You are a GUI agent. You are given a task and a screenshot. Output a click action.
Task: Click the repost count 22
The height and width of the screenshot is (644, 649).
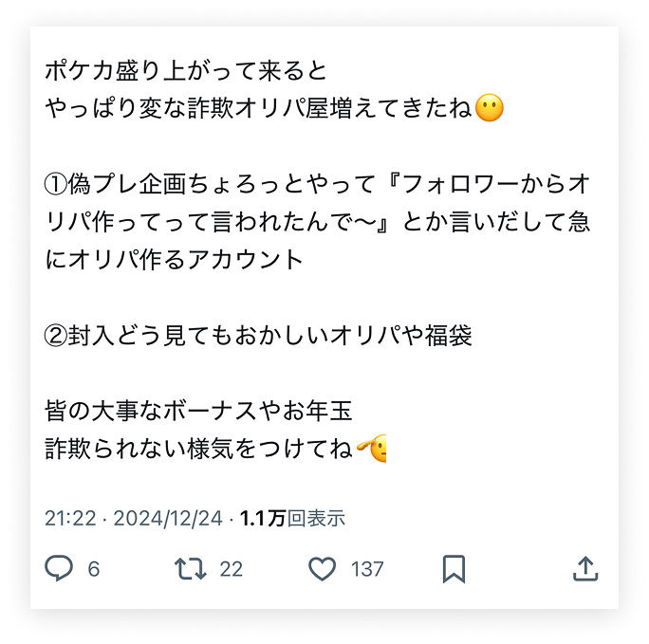coord(231,569)
